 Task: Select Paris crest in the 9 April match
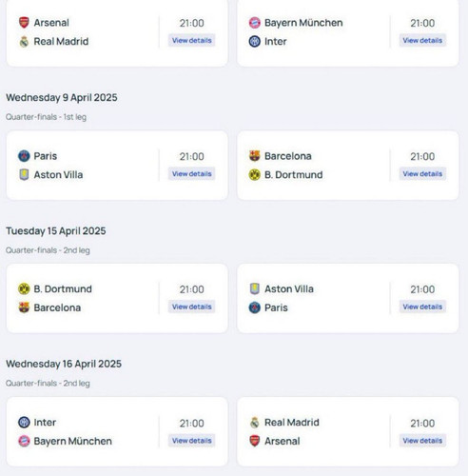(x=24, y=156)
